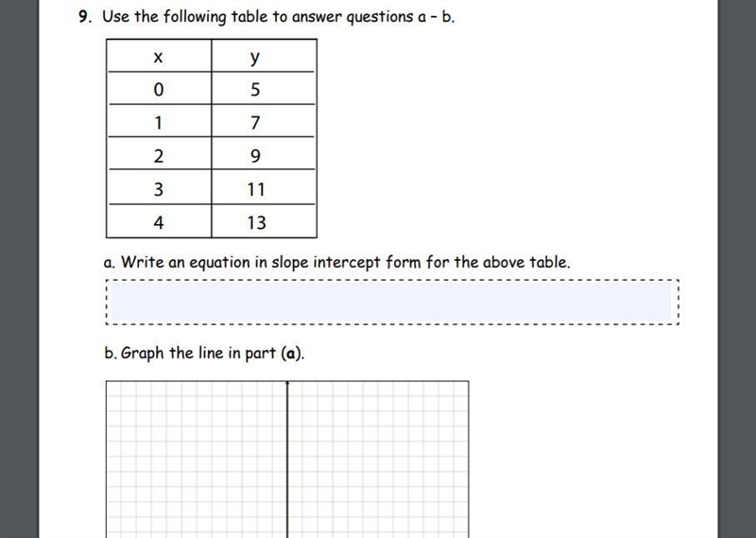The image size is (756, 538).
Task: Click the table cell showing x value 3
Action: pyautogui.click(x=159, y=187)
